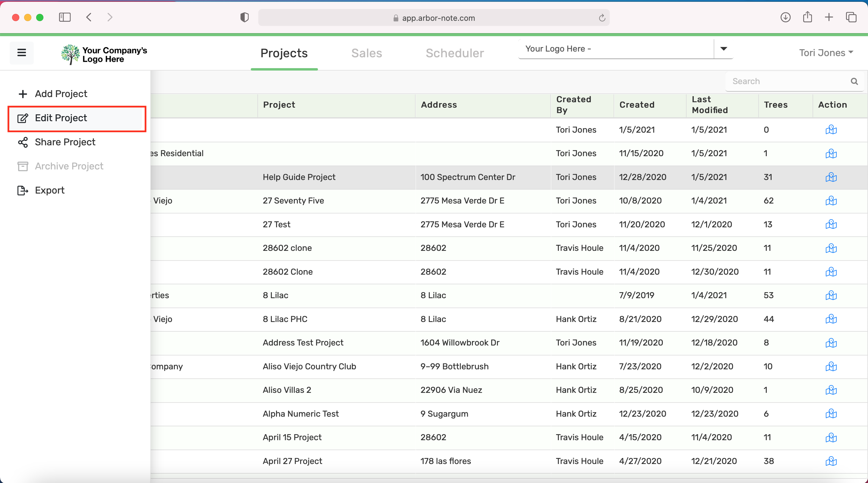Click address 100 Spectrum Center Dr
The width and height of the screenshot is (868, 483).
tap(468, 177)
